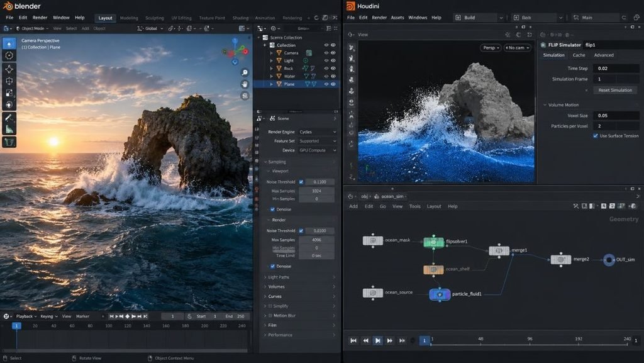Switch to the Advanced tab
This screenshot has width=644, height=363.
(x=604, y=55)
